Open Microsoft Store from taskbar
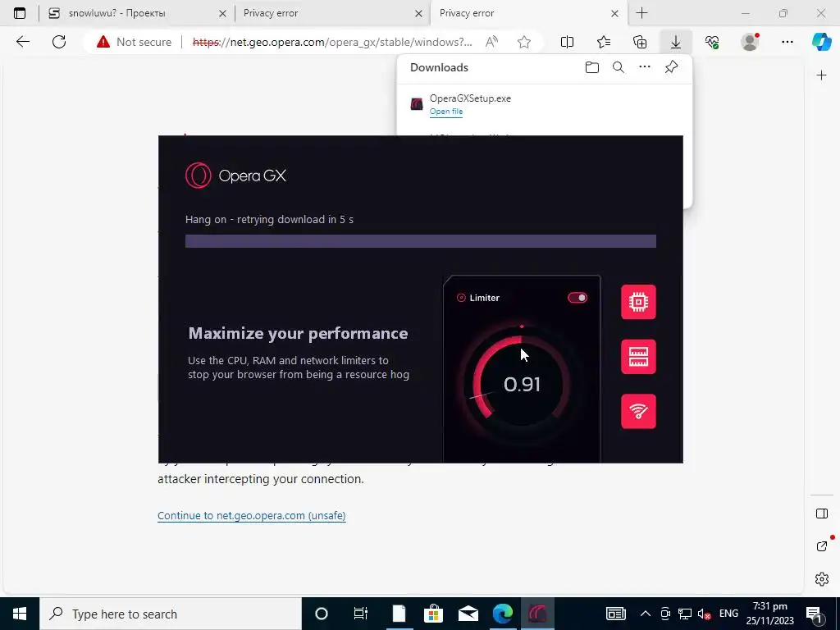The image size is (840, 630). (x=433, y=614)
